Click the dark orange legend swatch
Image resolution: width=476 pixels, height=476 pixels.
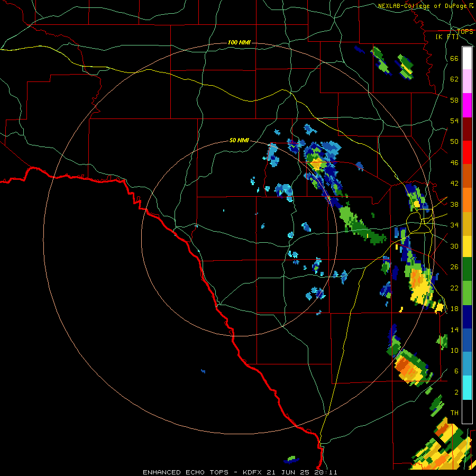(467, 176)
